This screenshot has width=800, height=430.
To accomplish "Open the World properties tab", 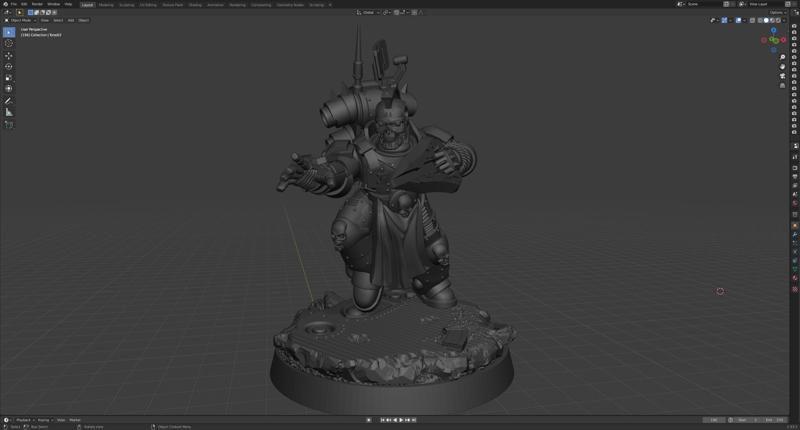I will 795,203.
